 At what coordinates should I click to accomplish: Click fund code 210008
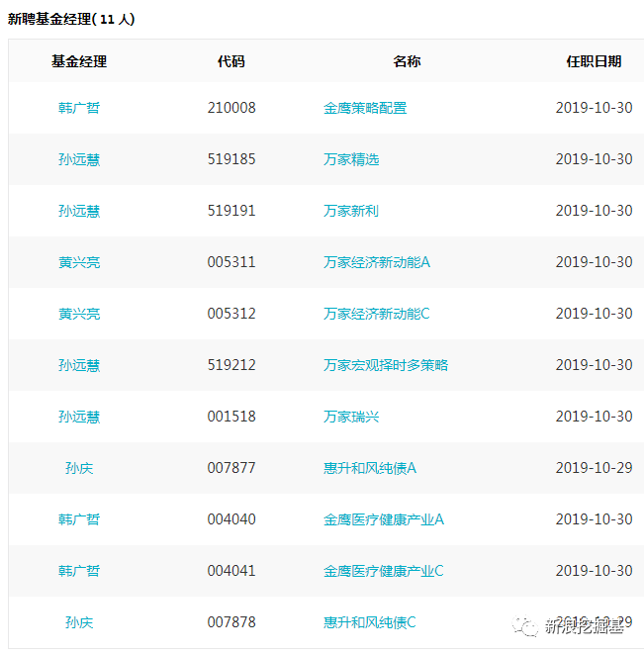[x=231, y=108]
